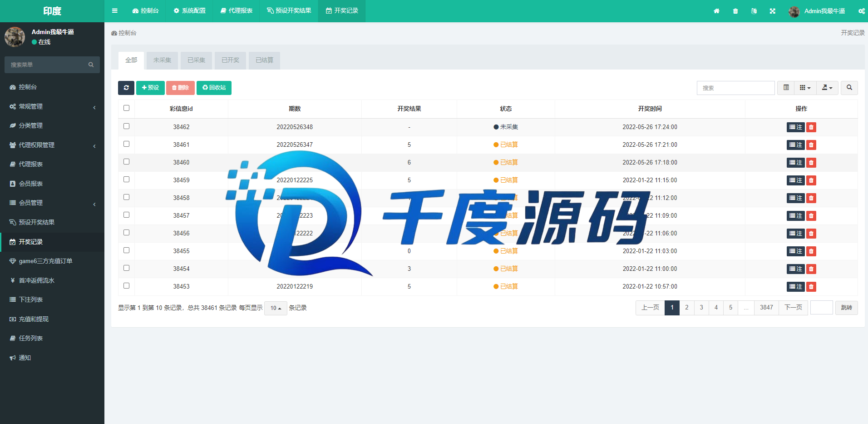The height and width of the screenshot is (424, 868).
Task: Focus the page jump number input
Action: coord(821,308)
